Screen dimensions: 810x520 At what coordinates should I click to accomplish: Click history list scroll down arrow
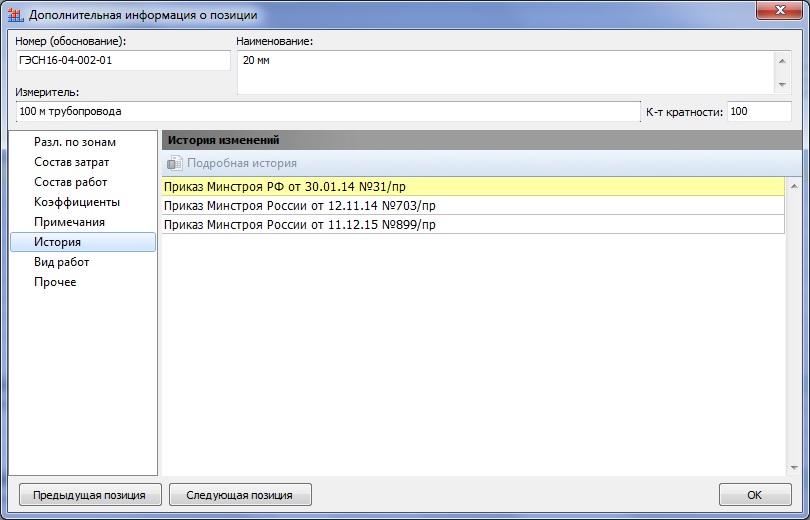click(x=794, y=468)
